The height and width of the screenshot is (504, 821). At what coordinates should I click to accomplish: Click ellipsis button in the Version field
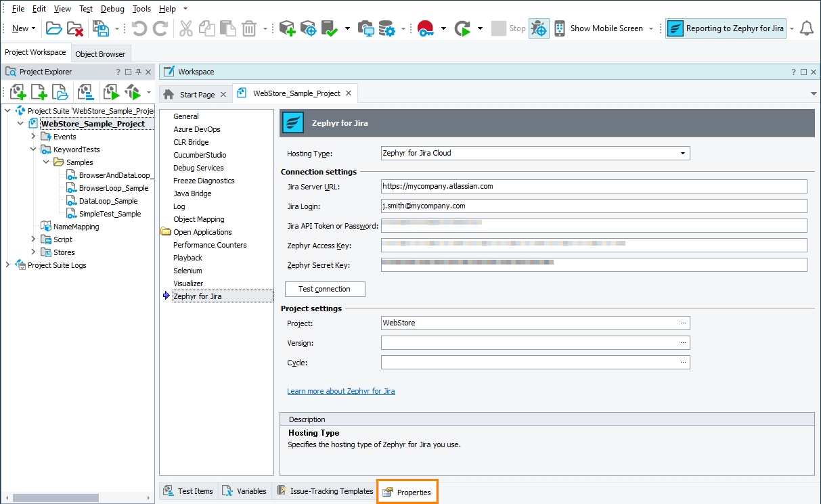[x=684, y=343]
